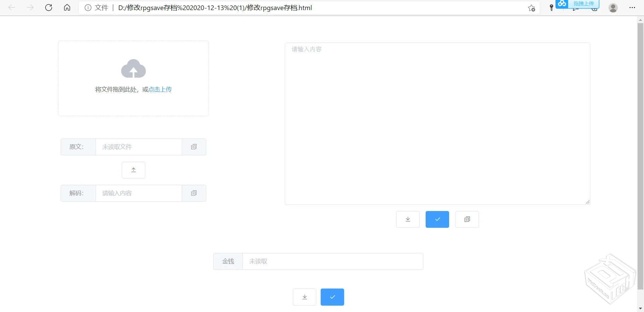This screenshot has width=644, height=312.
Task: Copy the 解码 field content
Action: tap(194, 193)
